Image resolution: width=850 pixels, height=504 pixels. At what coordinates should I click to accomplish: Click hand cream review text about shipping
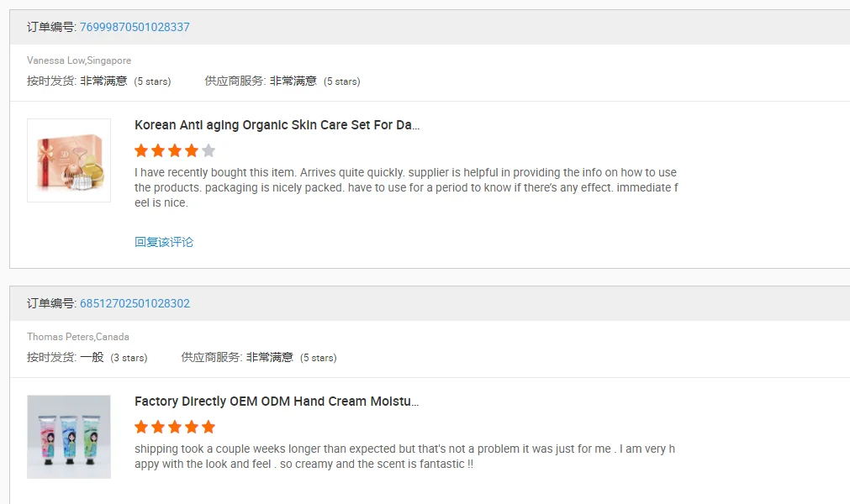(x=404, y=456)
